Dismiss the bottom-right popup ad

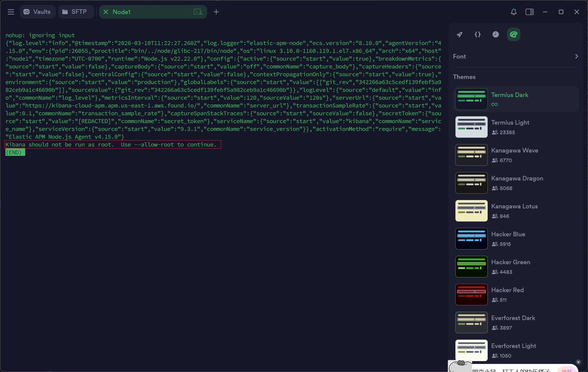point(578,362)
